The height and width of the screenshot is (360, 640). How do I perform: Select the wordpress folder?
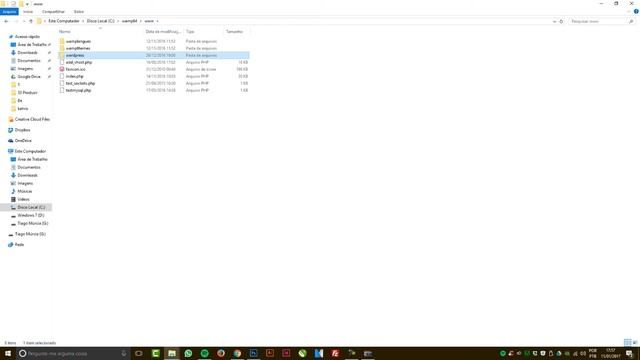click(153, 55)
